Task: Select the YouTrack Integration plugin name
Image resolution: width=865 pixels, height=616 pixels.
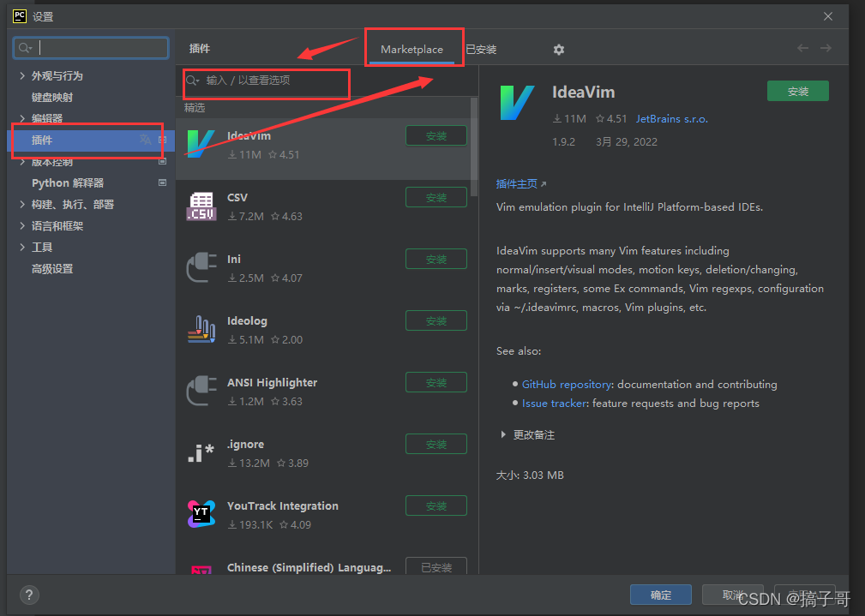Action: (282, 505)
